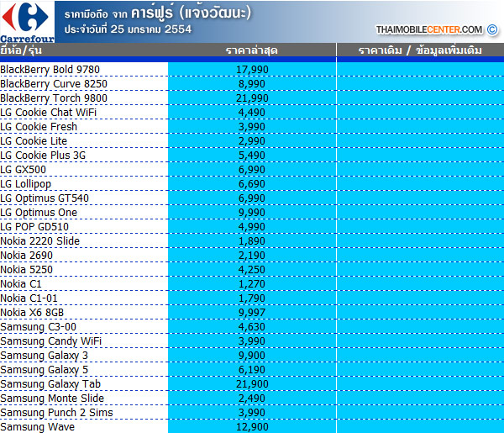Screen dimensions: 504x433
Task: Click the 4,630 price value
Action: pyautogui.click(x=252, y=327)
